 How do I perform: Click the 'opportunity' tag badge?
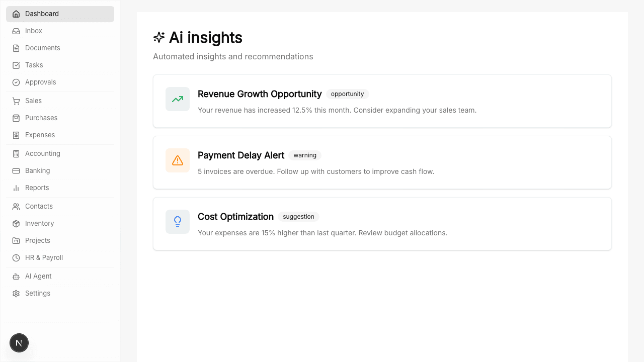coord(347,94)
